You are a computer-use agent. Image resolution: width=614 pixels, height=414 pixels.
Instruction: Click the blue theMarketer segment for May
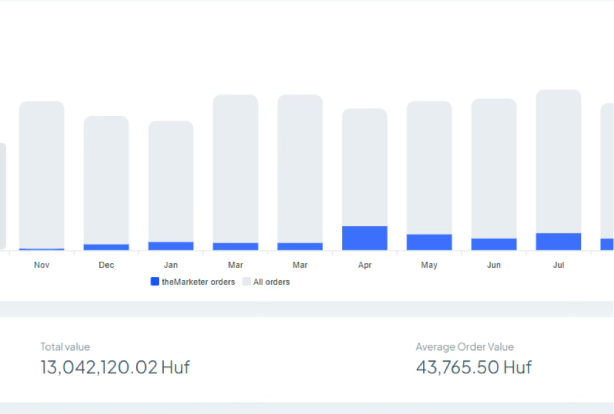point(429,242)
